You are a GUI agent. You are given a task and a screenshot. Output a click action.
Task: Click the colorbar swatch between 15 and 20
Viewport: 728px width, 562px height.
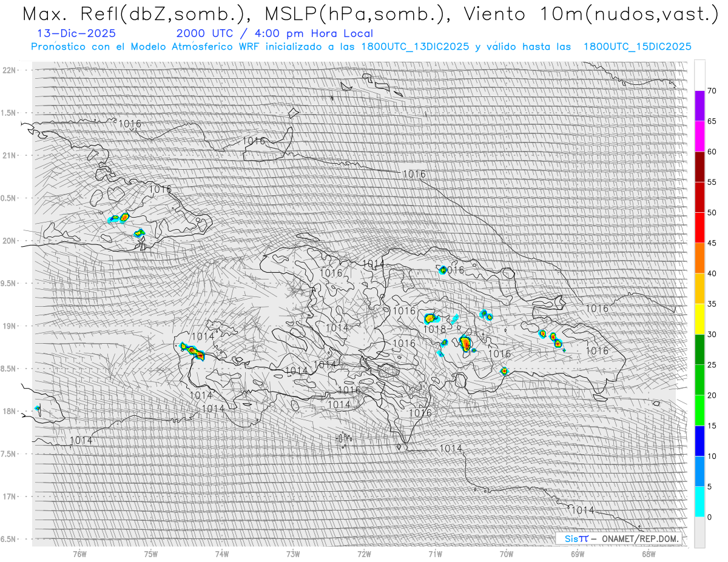point(699,410)
